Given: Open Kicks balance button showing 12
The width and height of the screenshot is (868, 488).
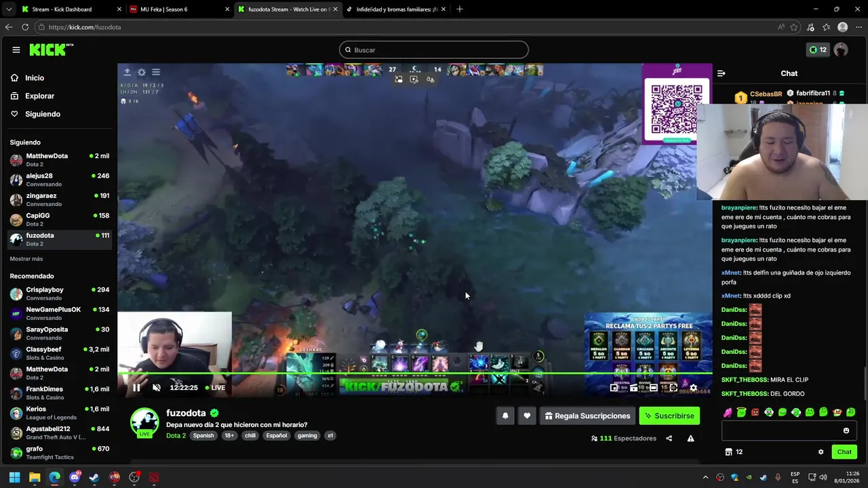Looking at the screenshot, I should coord(818,50).
